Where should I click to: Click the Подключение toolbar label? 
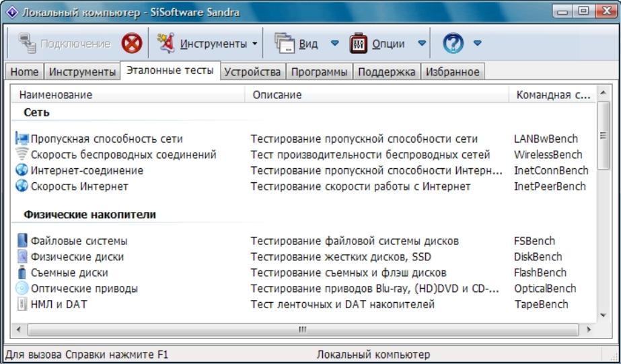pos(75,44)
